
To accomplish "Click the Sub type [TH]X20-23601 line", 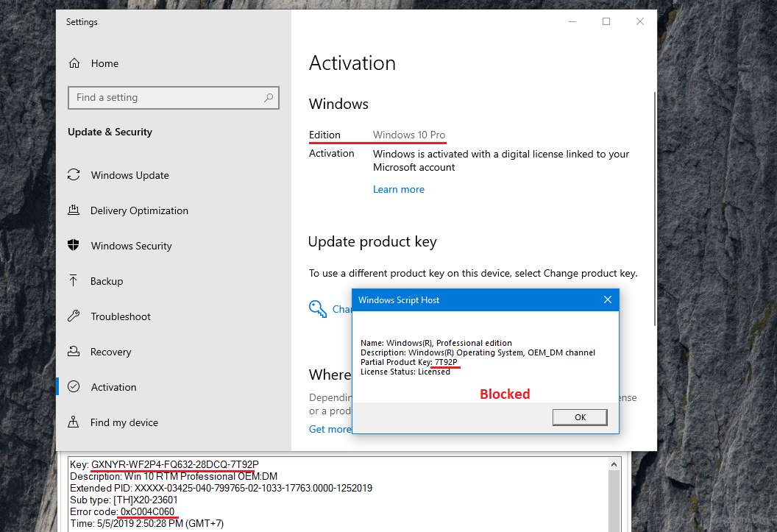I will (x=124, y=500).
